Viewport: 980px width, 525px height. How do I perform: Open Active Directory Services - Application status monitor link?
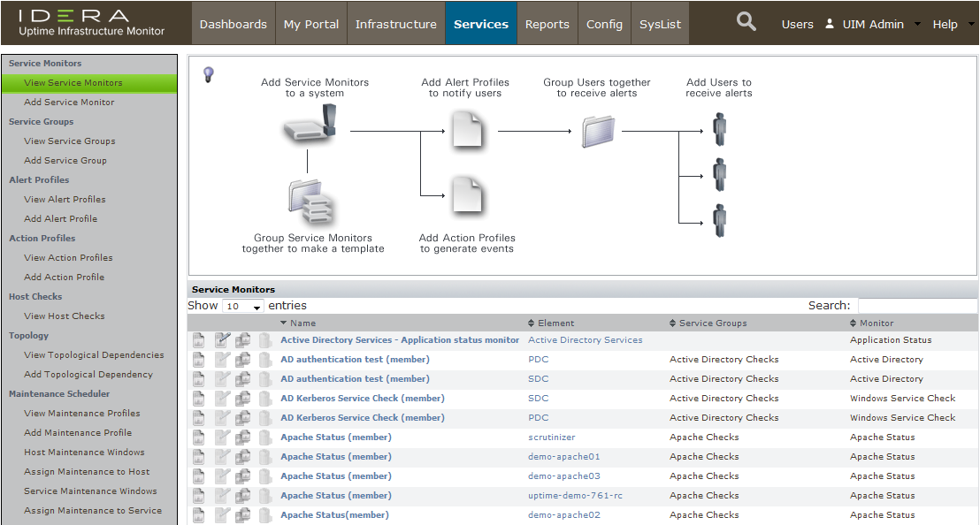[400, 340]
